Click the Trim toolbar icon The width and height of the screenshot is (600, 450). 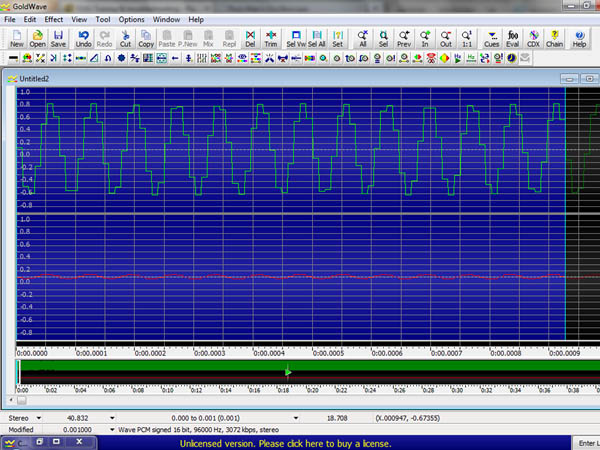click(270, 39)
